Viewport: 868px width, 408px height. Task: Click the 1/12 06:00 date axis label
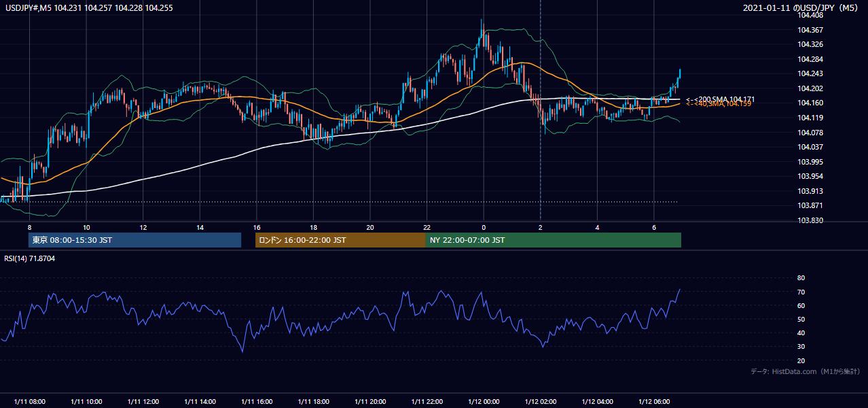654,401
